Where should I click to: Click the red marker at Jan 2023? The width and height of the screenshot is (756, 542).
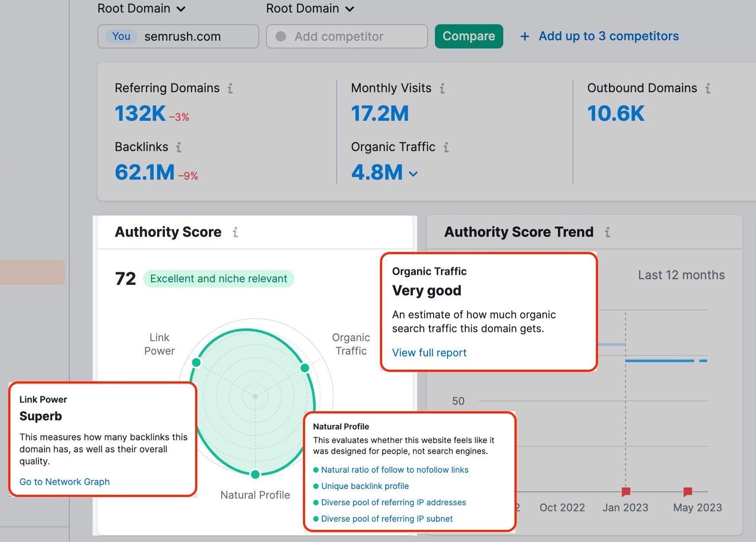pyautogui.click(x=625, y=491)
